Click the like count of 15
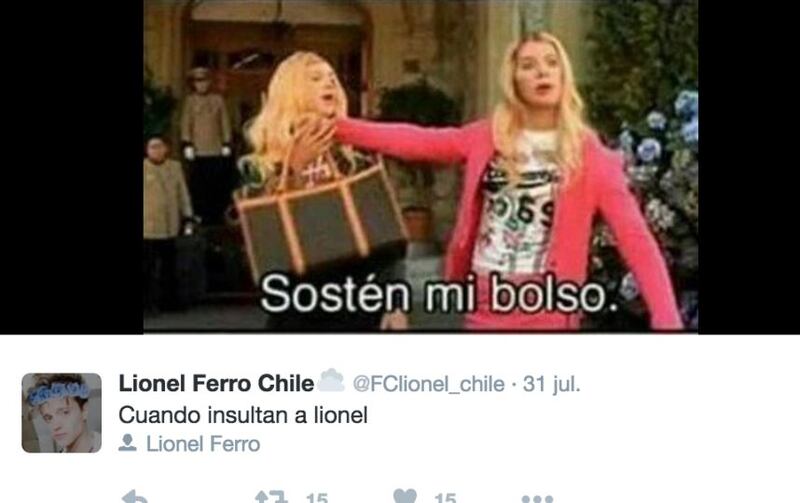The height and width of the screenshot is (503, 800). pyautogui.click(x=445, y=498)
